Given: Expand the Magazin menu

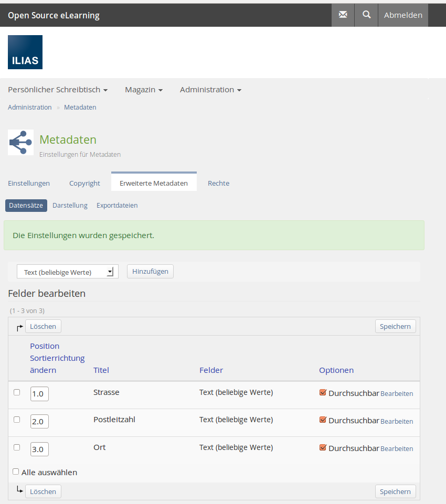Looking at the screenshot, I should pos(143,90).
